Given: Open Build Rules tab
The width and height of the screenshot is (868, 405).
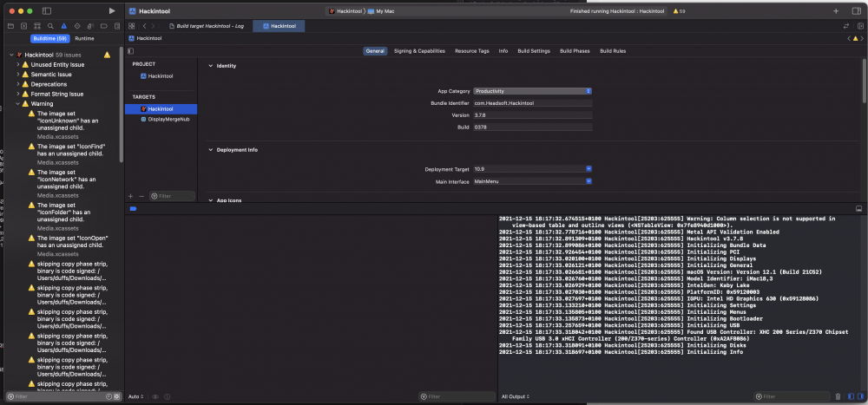Looking at the screenshot, I should (613, 51).
